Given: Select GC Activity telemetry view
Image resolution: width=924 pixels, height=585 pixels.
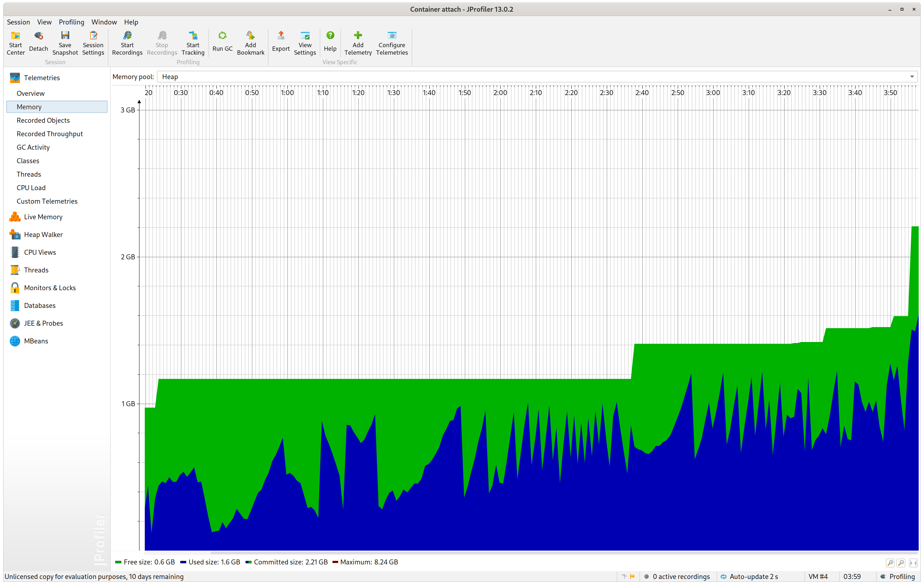Looking at the screenshot, I should [x=33, y=147].
